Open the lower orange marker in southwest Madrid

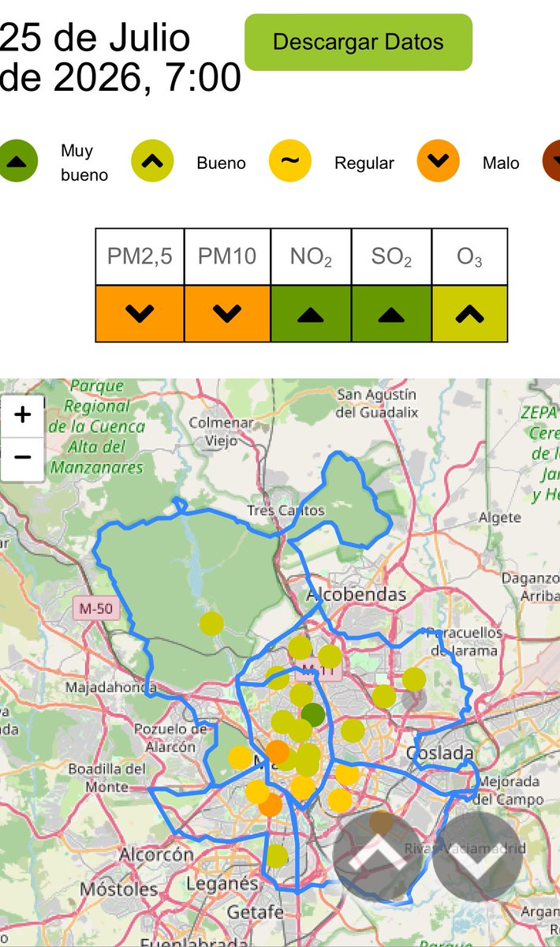271,805
